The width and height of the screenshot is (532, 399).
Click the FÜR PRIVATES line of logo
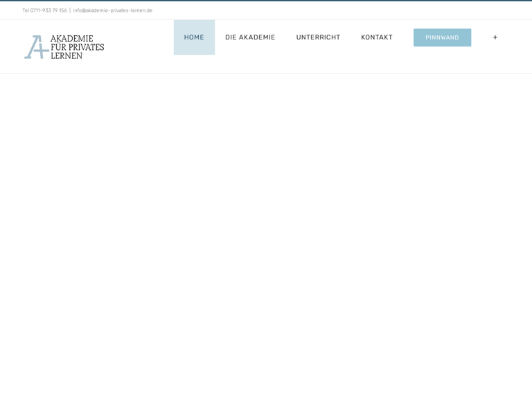point(77,47)
